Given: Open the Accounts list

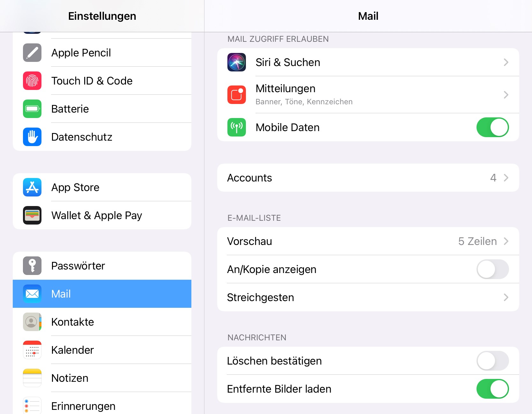Looking at the screenshot, I should [x=368, y=178].
